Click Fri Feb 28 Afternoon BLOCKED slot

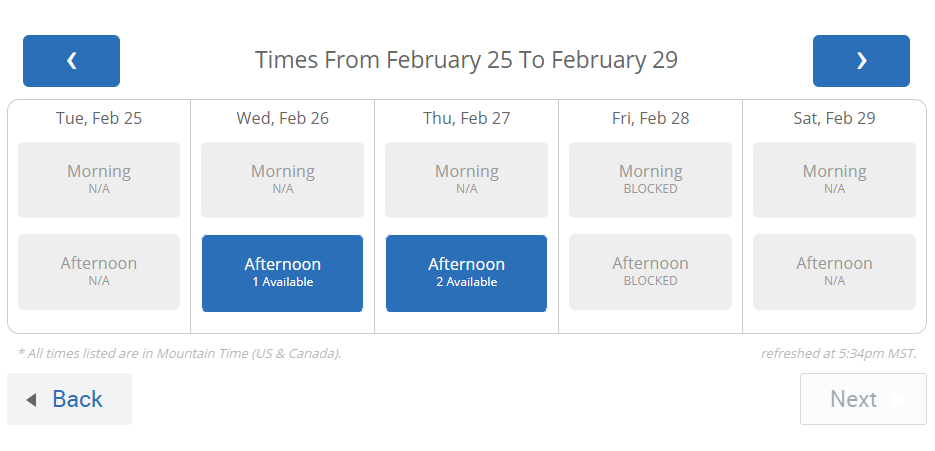[651, 272]
